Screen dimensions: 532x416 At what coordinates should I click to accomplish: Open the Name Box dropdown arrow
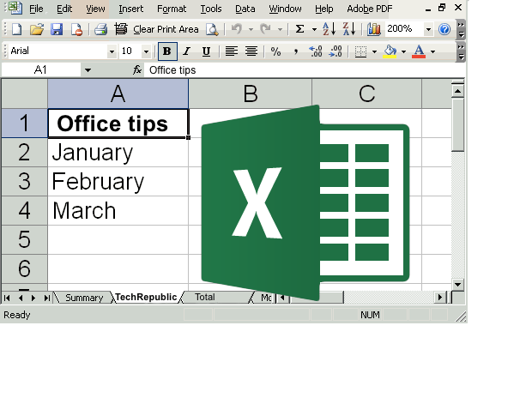[88, 70]
